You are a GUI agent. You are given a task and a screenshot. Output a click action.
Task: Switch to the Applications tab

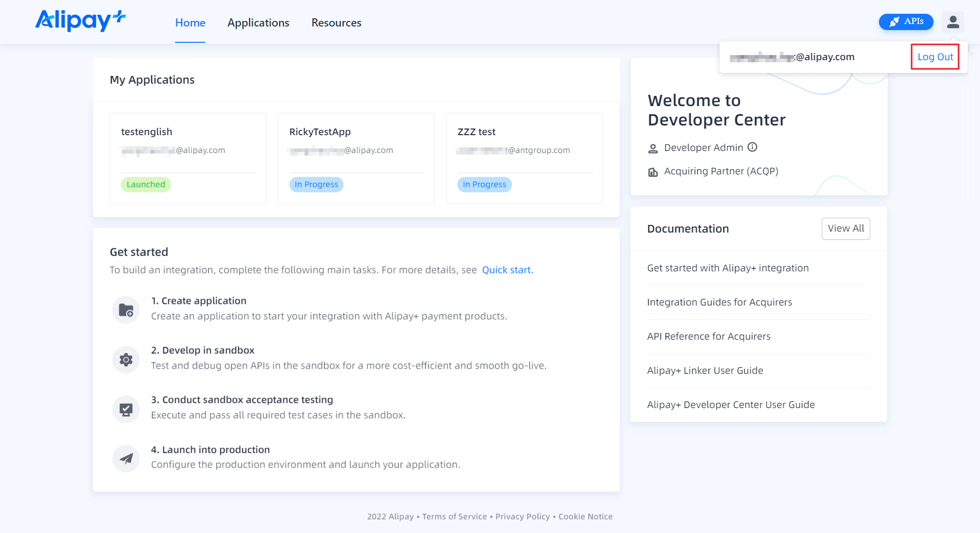pos(258,23)
